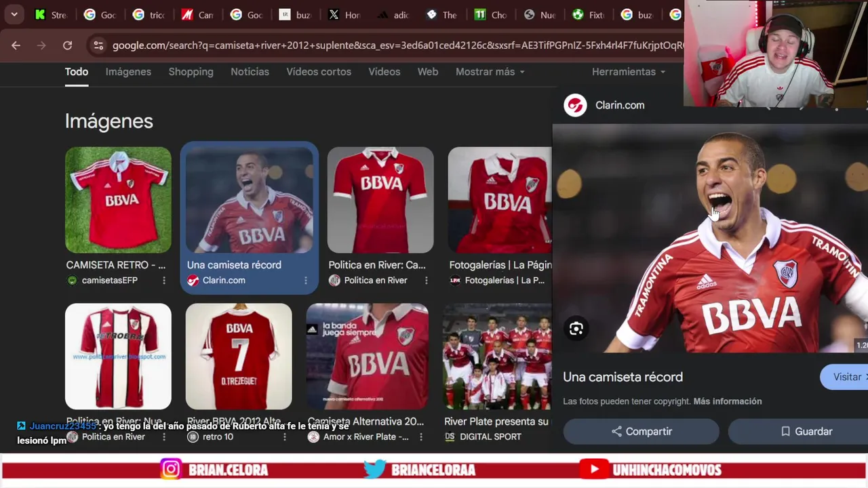Select the 'Imágenes' search filter

[x=128, y=71]
